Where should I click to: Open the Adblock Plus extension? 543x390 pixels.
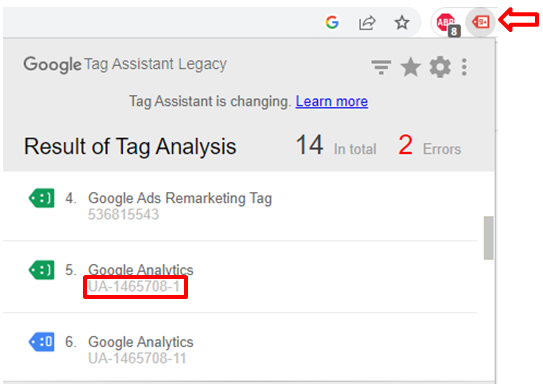pos(447,24)
